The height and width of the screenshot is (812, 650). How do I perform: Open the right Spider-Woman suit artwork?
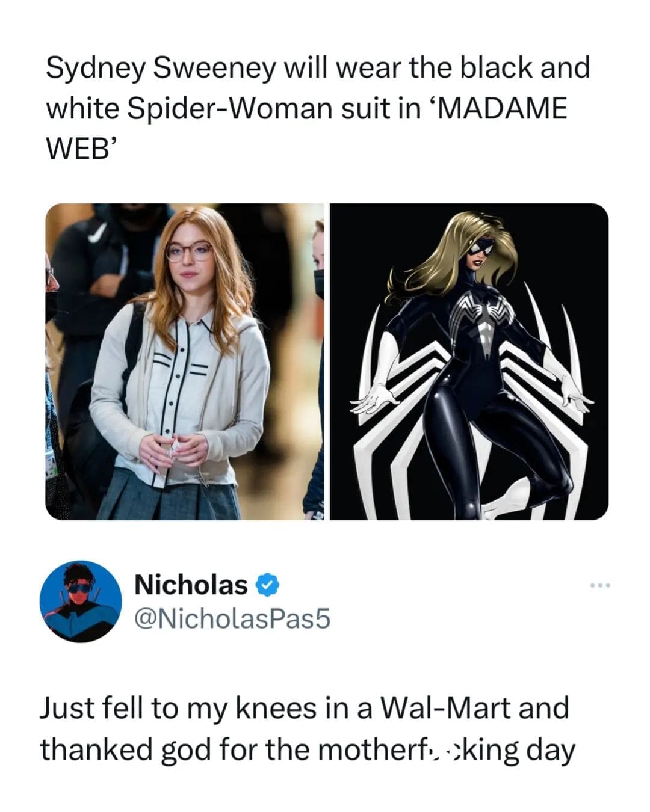click(469, 362)
